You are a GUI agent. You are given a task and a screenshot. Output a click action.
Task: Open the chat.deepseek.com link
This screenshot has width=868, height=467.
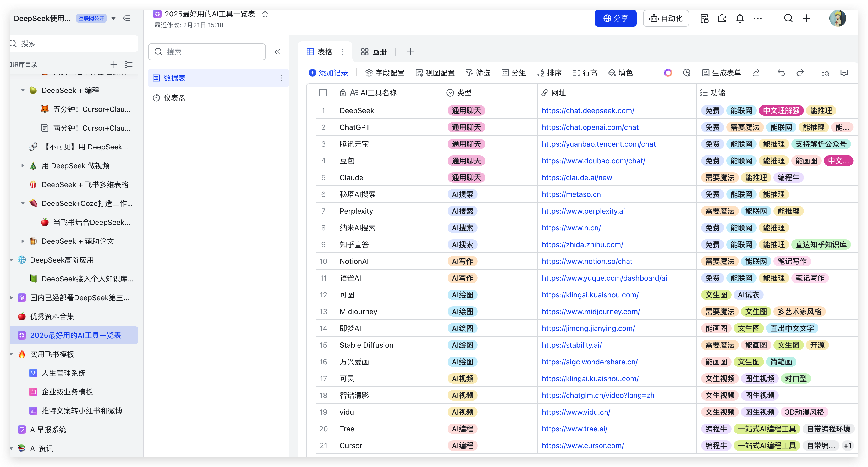coord(588,111)
